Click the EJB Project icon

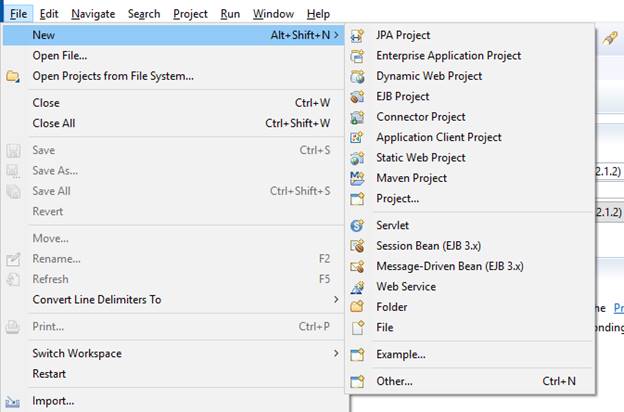tap(358, 97)
